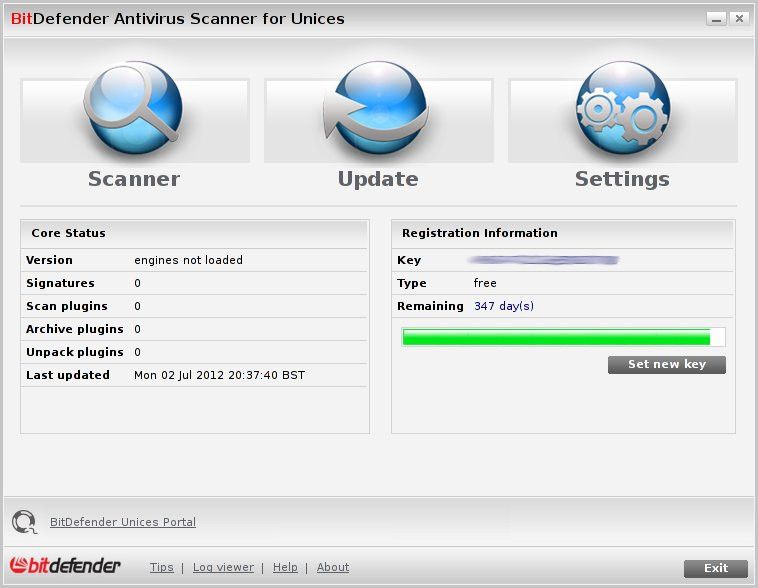The image size is (758, 588).
Task: Click the window title text
Action: click(177, 19)
